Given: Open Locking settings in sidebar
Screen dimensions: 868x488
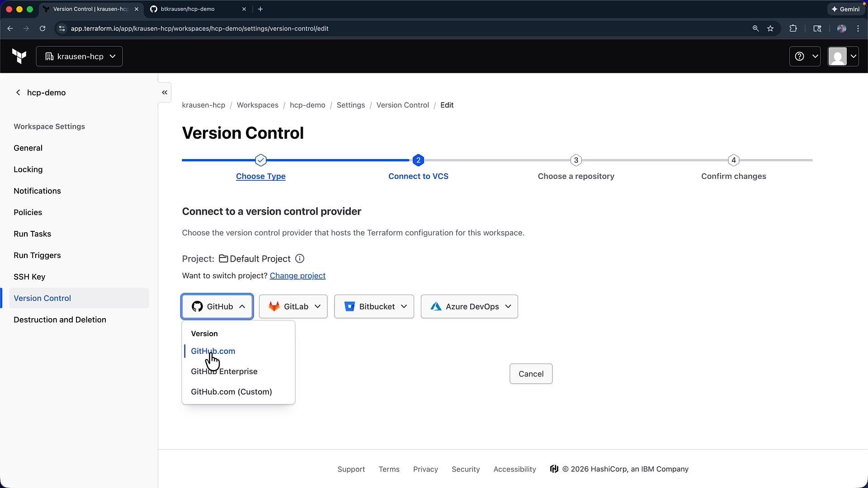Looking at the screenshot, I should tap(28, 169).
